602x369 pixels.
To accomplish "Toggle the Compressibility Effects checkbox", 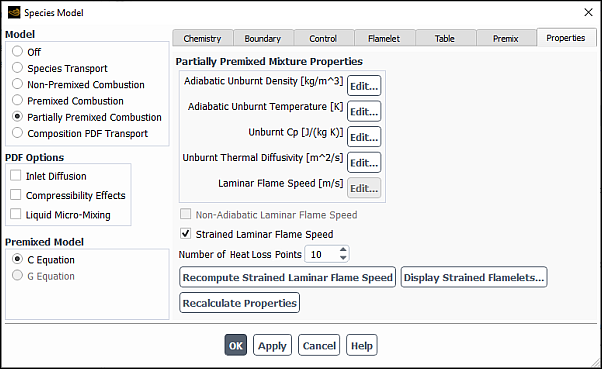I will pyautogui.click(x=16, y=195).
